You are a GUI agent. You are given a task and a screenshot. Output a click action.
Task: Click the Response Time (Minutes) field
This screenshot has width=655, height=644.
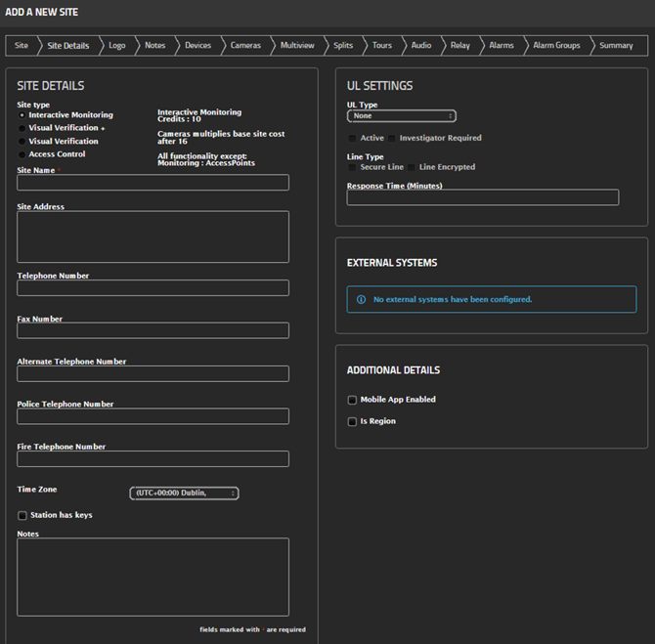click(482, 197)
